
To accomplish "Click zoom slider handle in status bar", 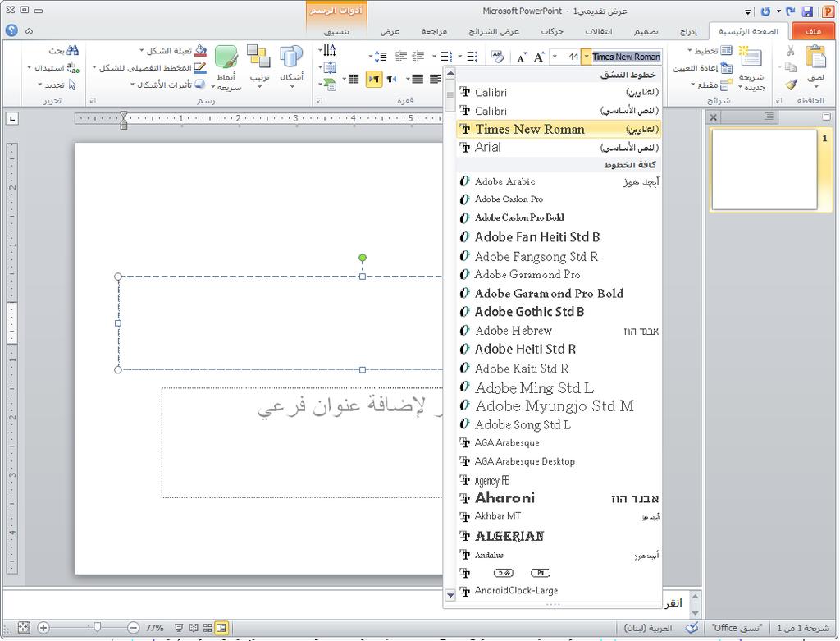I will pos(97,627).
